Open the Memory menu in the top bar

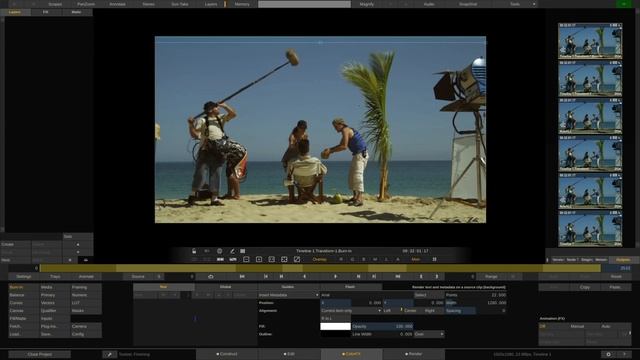click(242, 4)
